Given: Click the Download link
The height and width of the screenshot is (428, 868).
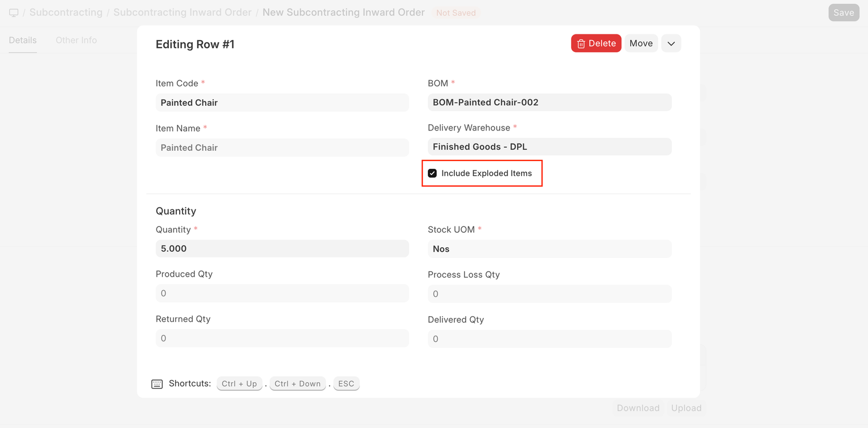Looking at the screenshot, I should click(x=638, y=408).
